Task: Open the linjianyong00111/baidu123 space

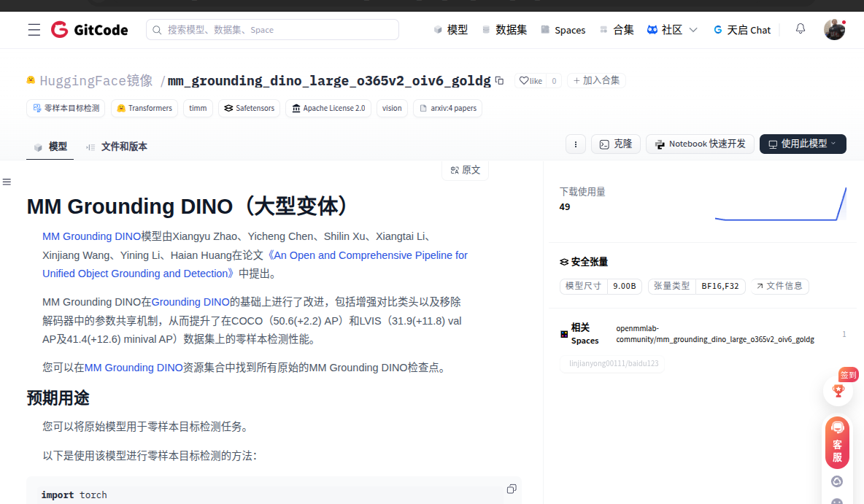Action: pos(613,363)
